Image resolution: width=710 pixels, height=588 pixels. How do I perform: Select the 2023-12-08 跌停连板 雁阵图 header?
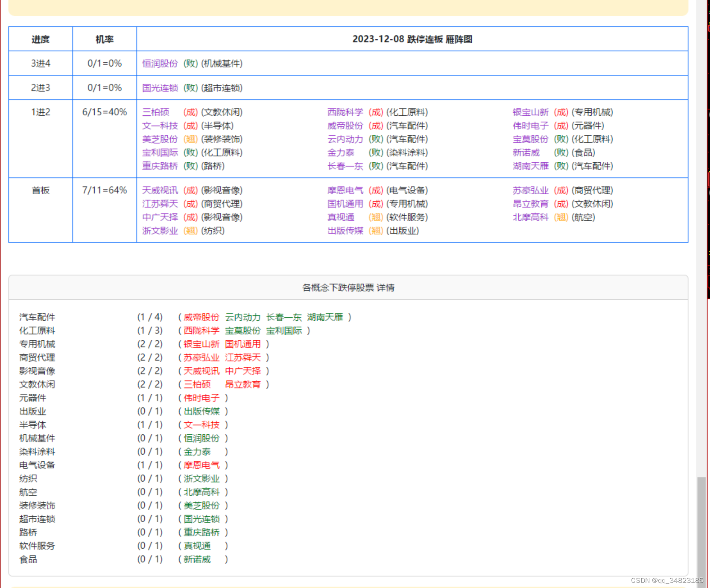coord(412,39)
